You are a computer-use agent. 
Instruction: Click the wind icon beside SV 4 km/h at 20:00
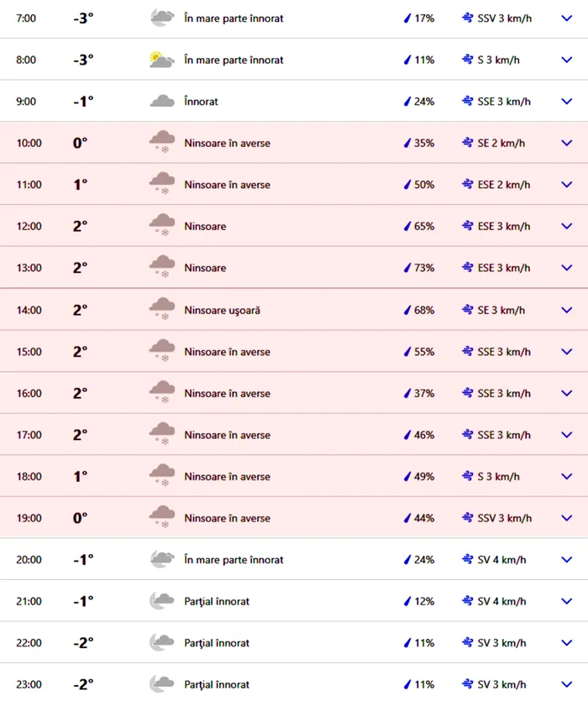click(x=468, y=560)
